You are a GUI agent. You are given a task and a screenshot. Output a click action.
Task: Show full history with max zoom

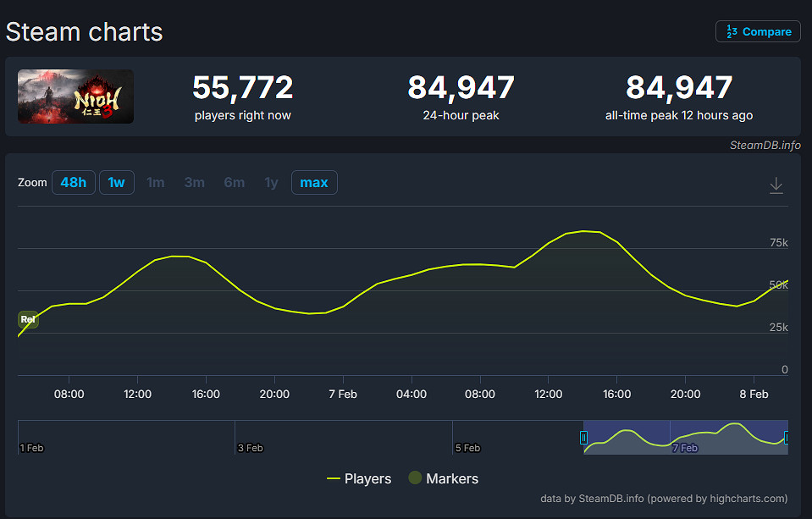[x=314, y=183]
